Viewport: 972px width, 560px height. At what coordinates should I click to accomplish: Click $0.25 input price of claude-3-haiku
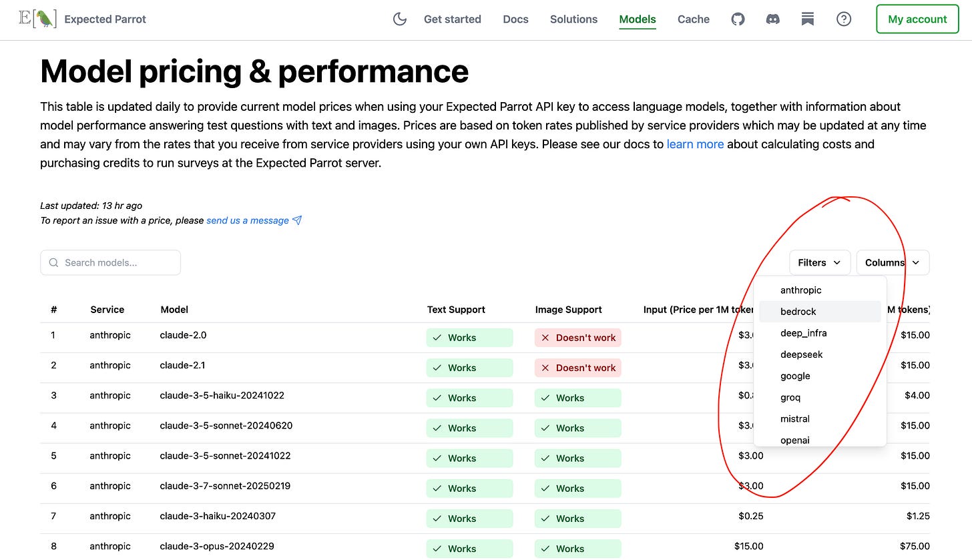click(751, 516)
